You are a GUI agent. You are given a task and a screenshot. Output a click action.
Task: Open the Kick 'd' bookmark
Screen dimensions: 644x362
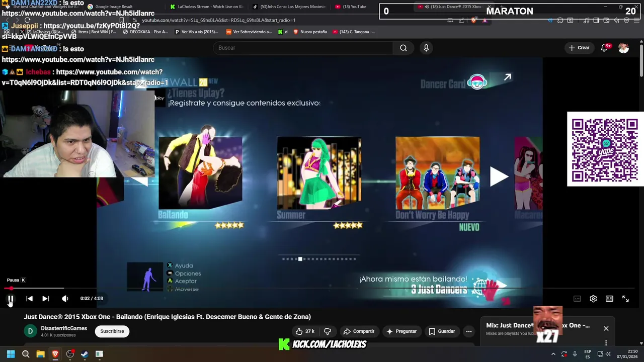[x=283, y=32]
